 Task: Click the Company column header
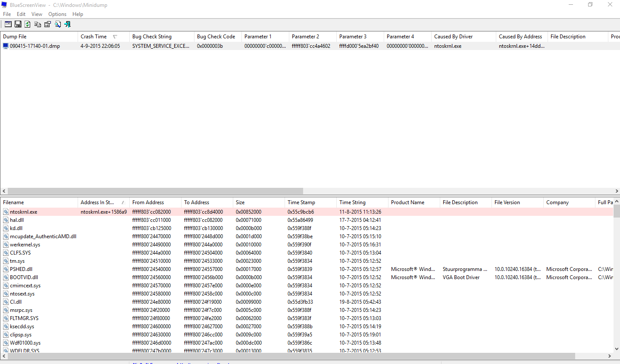pyautogui.click(x=569, y=202)
